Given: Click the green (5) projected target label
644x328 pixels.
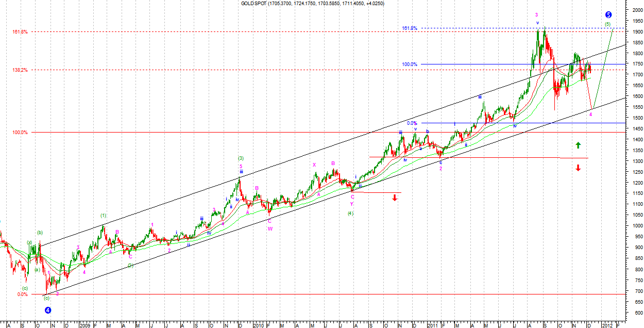Looking at the screenshot, I should click(x=608, y=24).
